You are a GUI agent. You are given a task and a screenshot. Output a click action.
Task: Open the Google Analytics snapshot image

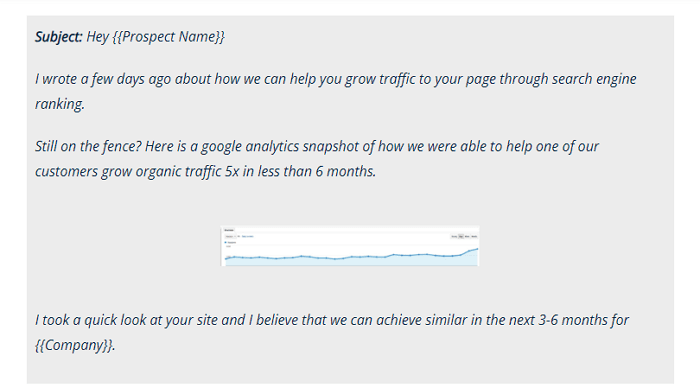tap(350, 246)
